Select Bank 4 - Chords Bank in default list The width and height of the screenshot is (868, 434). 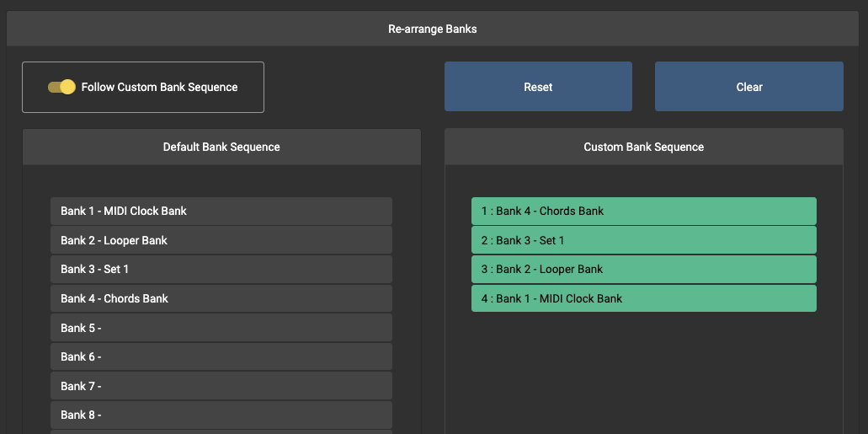pyautogui.click(x=221, y=298)
